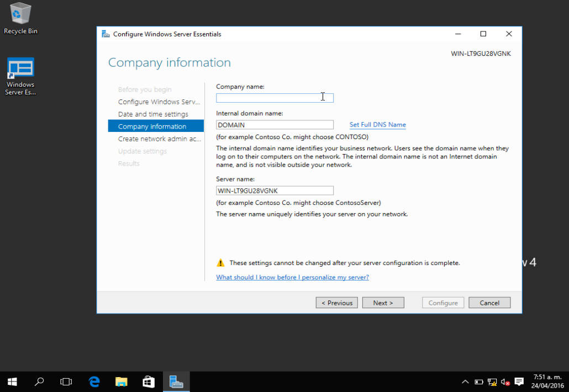Open the Set Full DNS Name link

377,125
